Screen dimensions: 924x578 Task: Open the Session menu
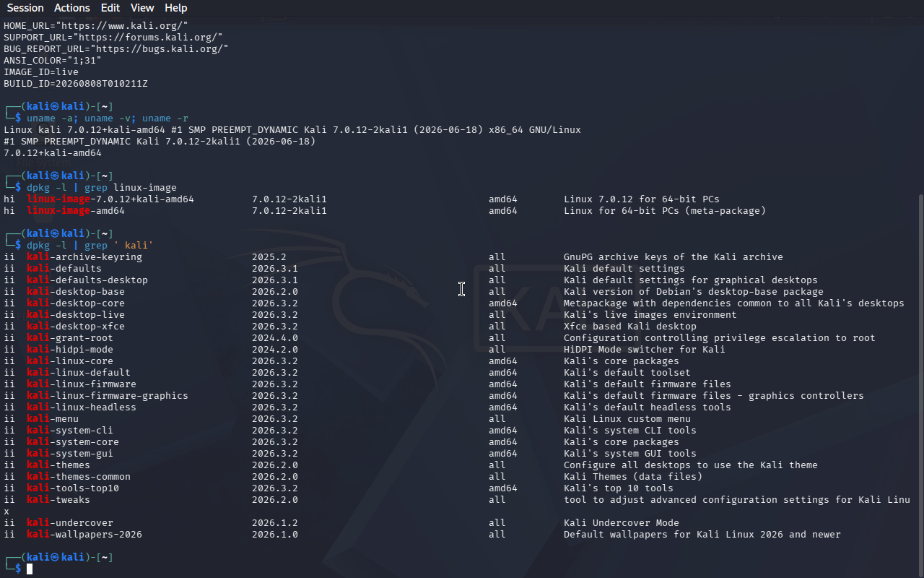pos(25,8)
